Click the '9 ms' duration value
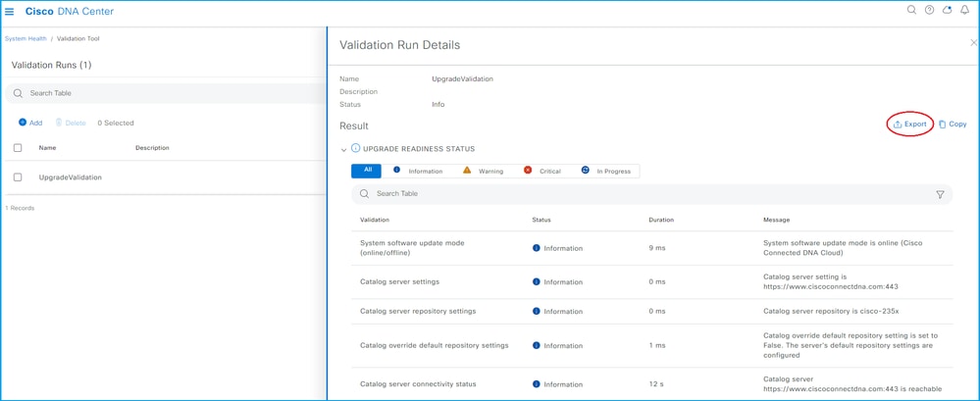Screen dimensions: 980x401 (x=657, y=248)
